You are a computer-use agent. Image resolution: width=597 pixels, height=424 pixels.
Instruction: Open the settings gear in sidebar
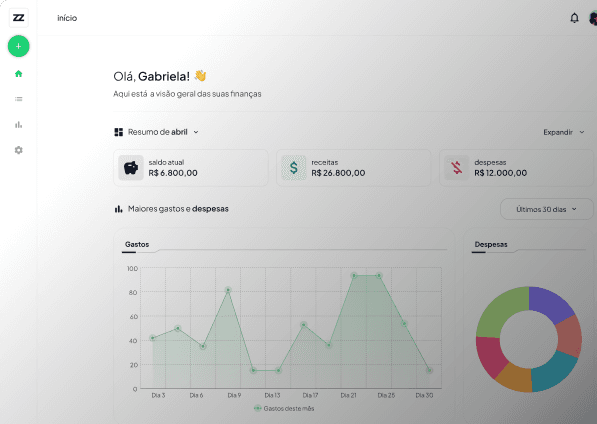[x=18, y=150]
